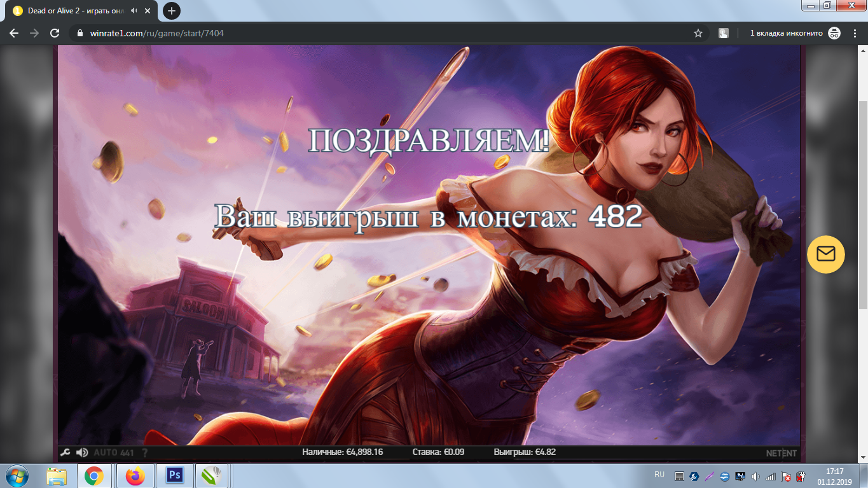
Task: Open the speaker icon in system tray
Action: coord(755,475)
